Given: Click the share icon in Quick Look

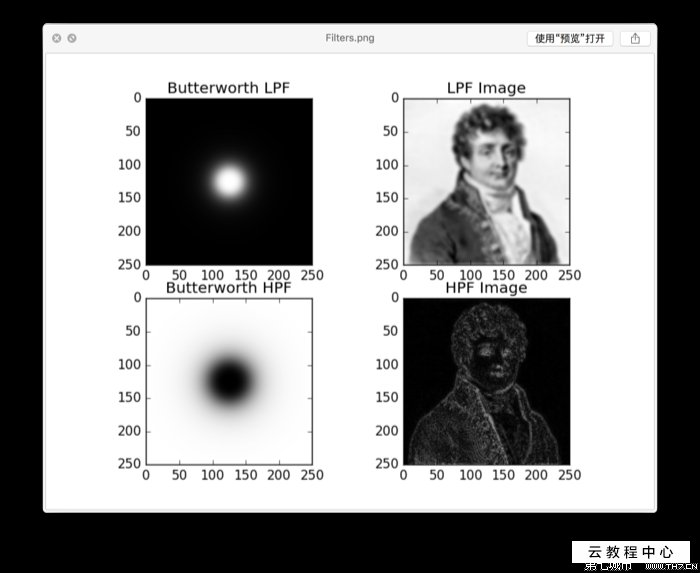Looking at the screenshot, I should click(x=635, y=38).
